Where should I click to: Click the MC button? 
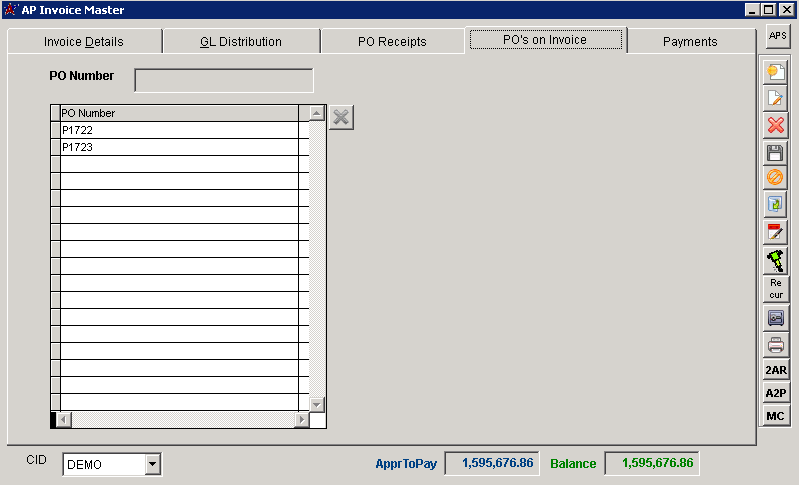775,416
